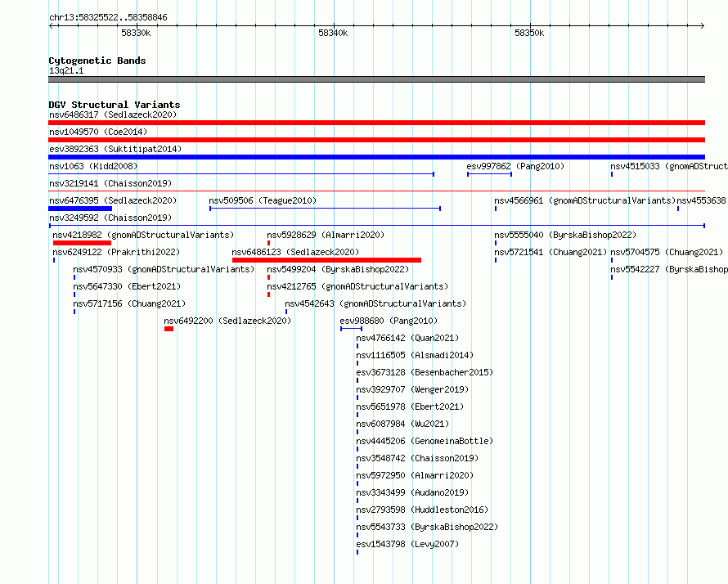
Task: Click the 13q21.1 band label
Action: point(66,70)
